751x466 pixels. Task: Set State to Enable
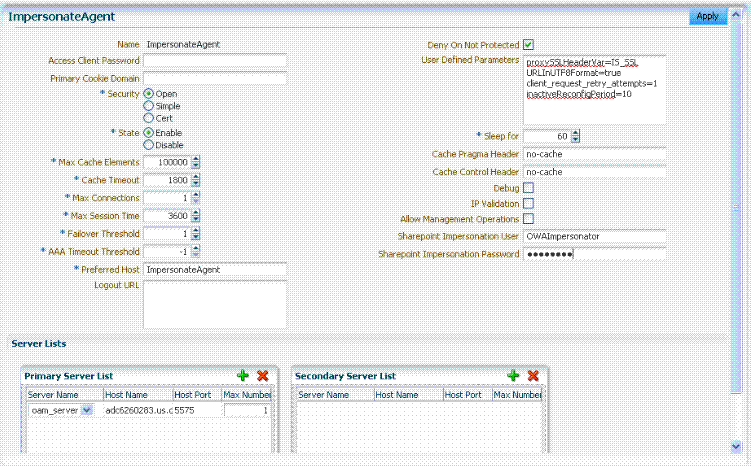148,133
